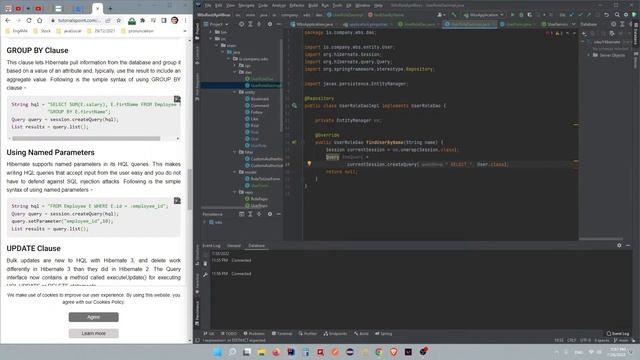Open Project panel options gear
The width and height of the screenshot is (640, 360).
pyautogui.click(x=270, y=24)
